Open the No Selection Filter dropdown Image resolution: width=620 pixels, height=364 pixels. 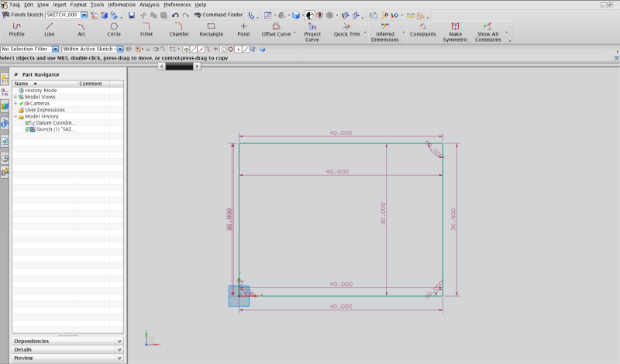coord(55,49)
